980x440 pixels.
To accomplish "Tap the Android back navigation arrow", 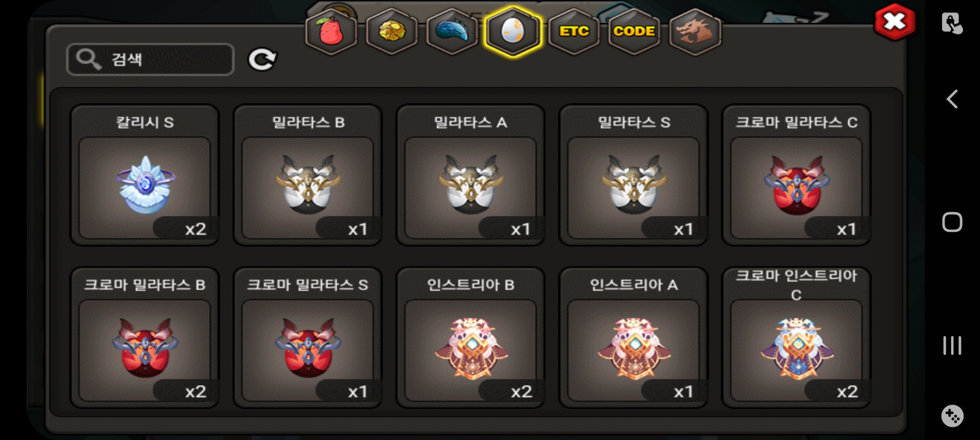I will click(952, 99).
